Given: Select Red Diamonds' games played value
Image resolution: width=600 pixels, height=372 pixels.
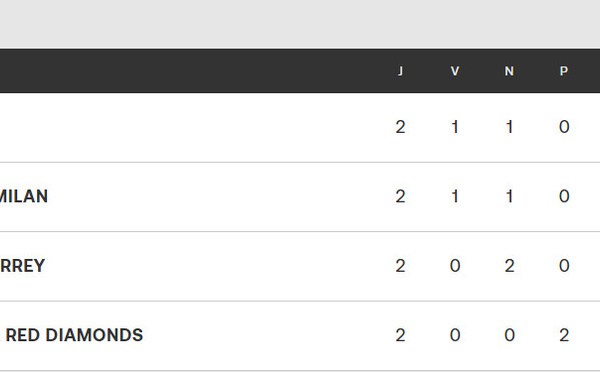Looking at the screenshot, I should pyautogui.click(x=400, y=335).
